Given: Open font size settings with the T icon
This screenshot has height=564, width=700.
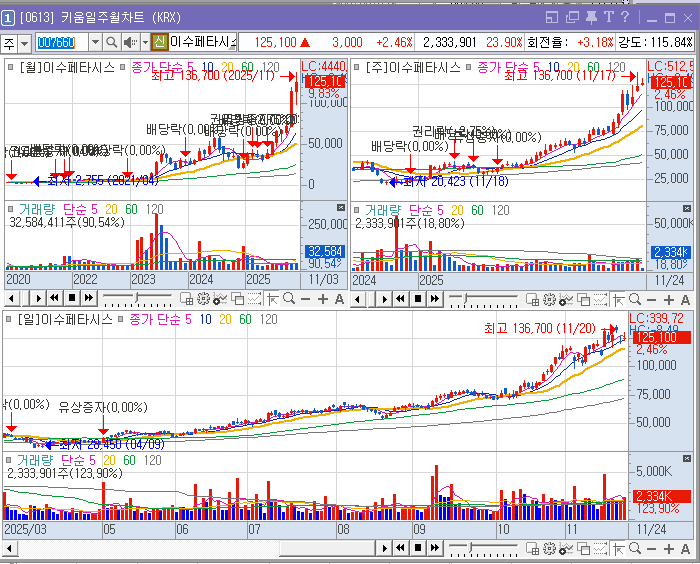Looking at the screenshot, I should pyautogui.click(x=608, y=17).
